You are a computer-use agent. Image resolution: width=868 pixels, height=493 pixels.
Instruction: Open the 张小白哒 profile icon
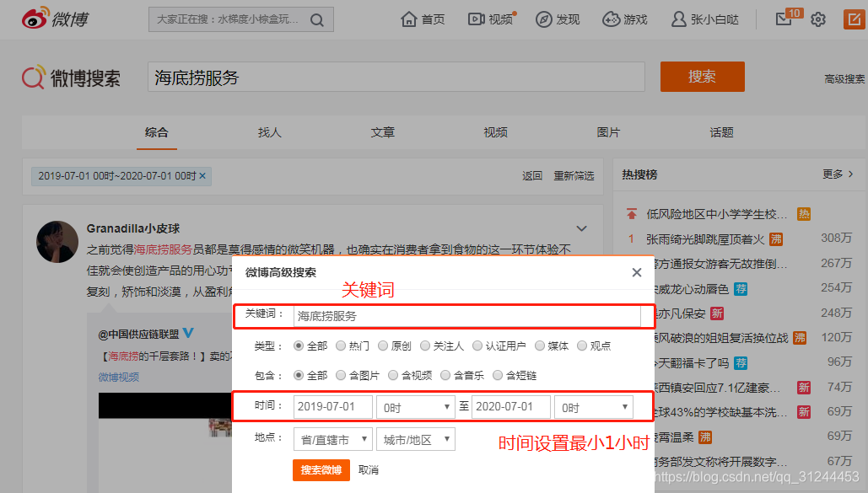pos(679,19)
